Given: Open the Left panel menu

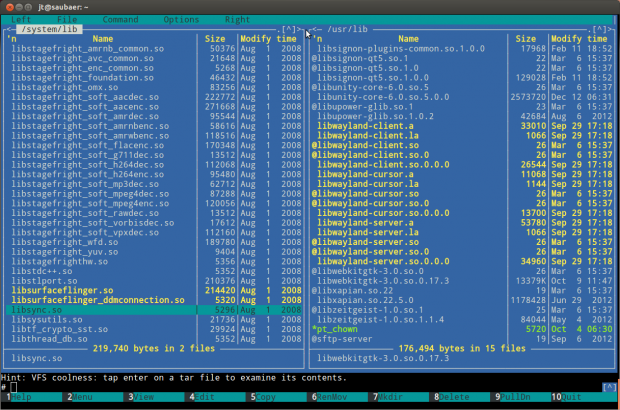Looking at the screenshot, I should [20, 19].
